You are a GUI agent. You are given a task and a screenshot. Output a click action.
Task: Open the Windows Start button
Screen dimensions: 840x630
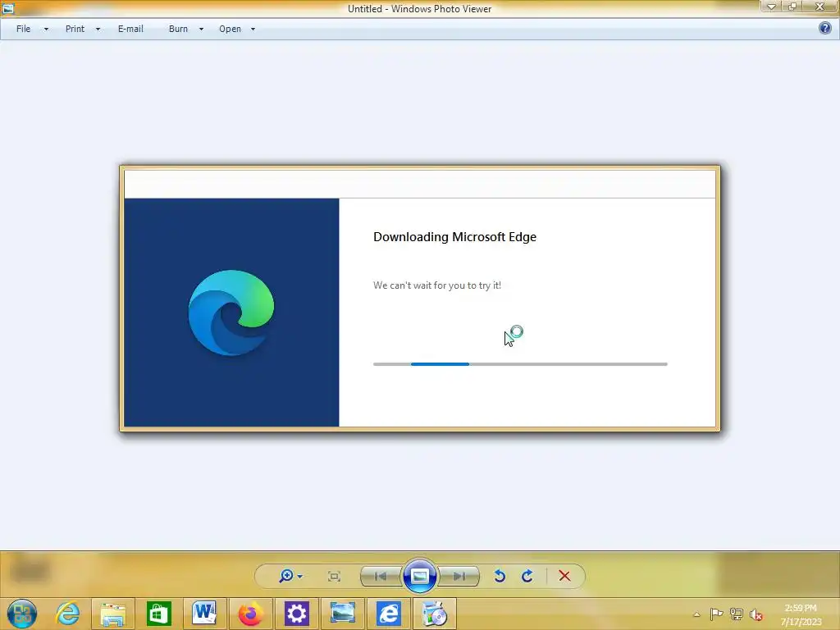pos(22,614)
